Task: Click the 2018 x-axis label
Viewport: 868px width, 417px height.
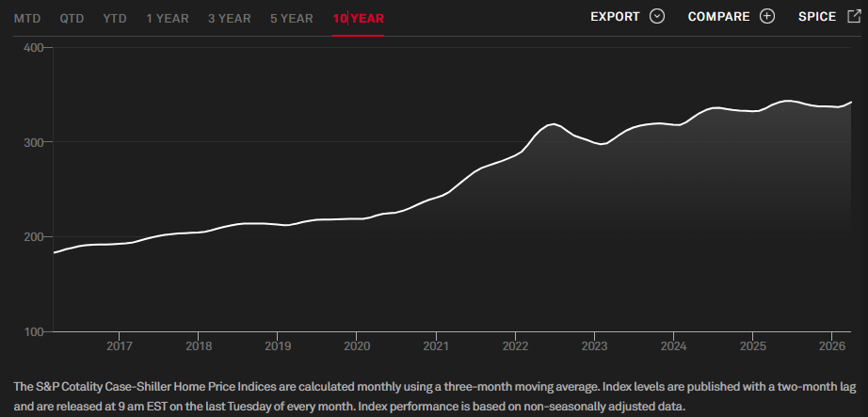Action: (x=199, y=346)
